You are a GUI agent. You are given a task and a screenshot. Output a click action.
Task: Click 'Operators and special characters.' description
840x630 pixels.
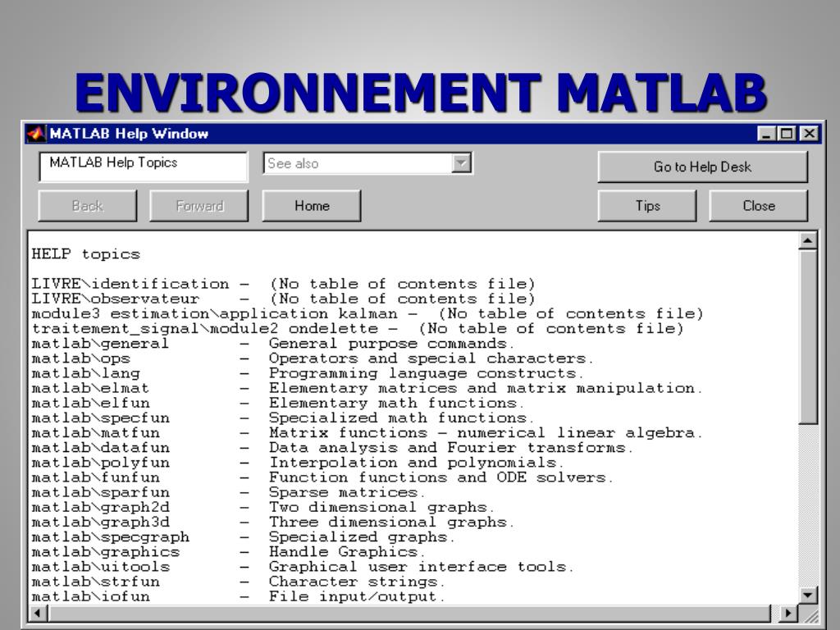pyautogui.click(x=431, y=359)
